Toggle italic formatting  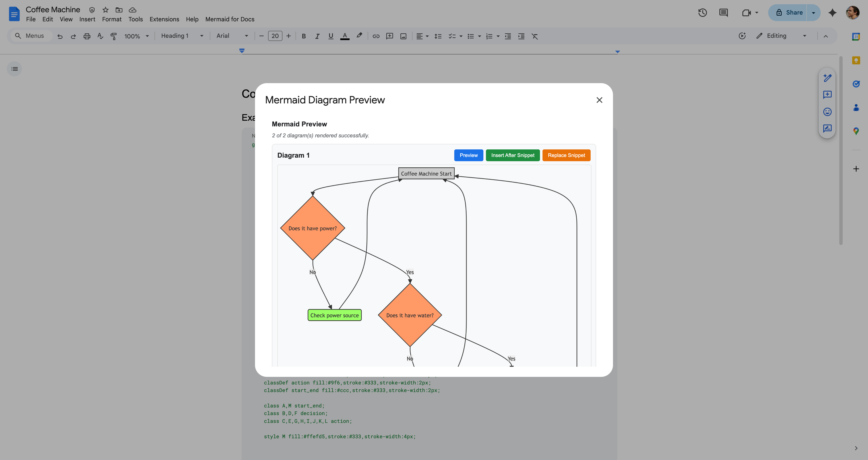click(x=317, y=36)
